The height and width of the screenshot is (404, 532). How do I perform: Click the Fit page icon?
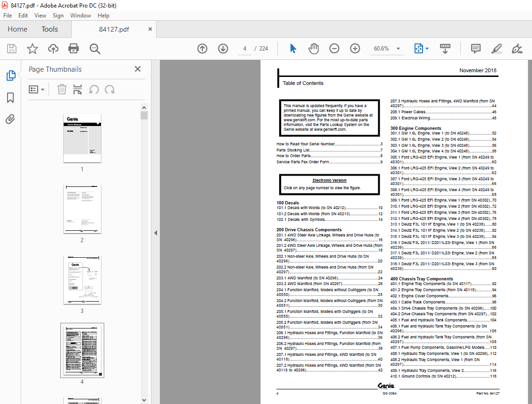click(419, 49)
